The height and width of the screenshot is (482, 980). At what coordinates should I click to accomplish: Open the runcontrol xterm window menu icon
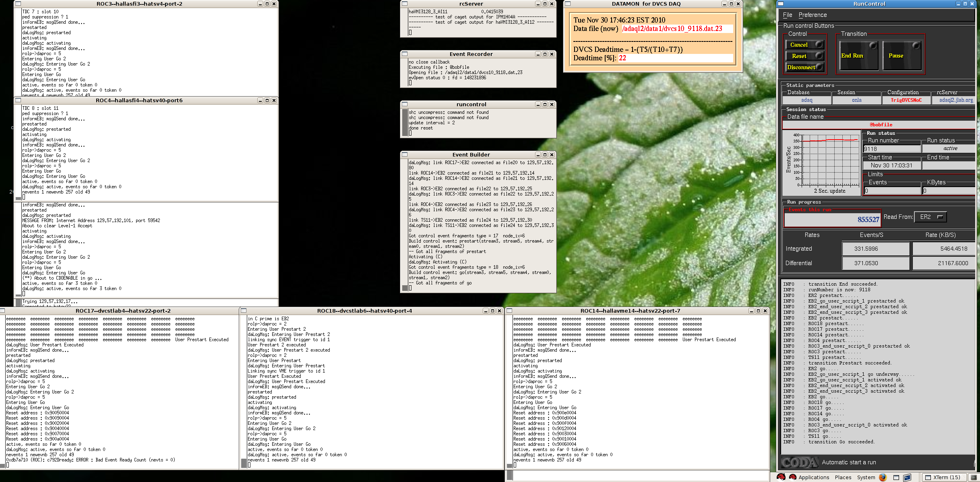click(x=405, y=104)
